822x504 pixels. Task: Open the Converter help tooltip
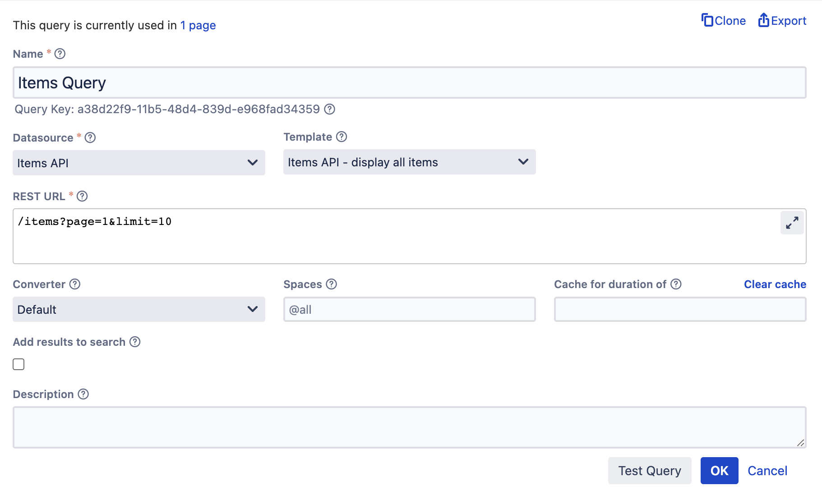click(74, 284)
